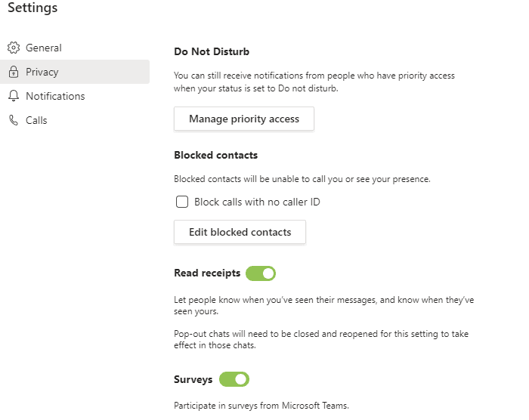Click the General gear icon
Viewport: 529px width, 420px height.
(x=14, y=48)
